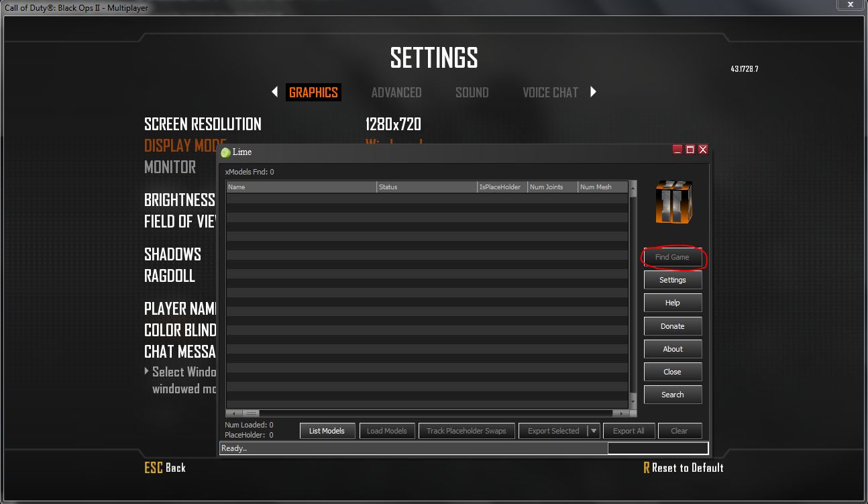The width and height of the screenshot is (868, 504).
Task: Click the Black Ops II logo icon
Action: coord(673,202)
